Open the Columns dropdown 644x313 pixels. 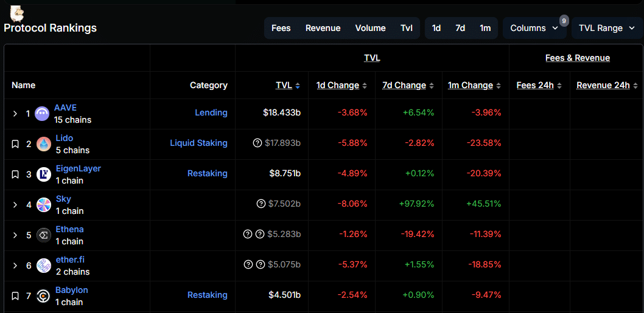coord(534,28)
